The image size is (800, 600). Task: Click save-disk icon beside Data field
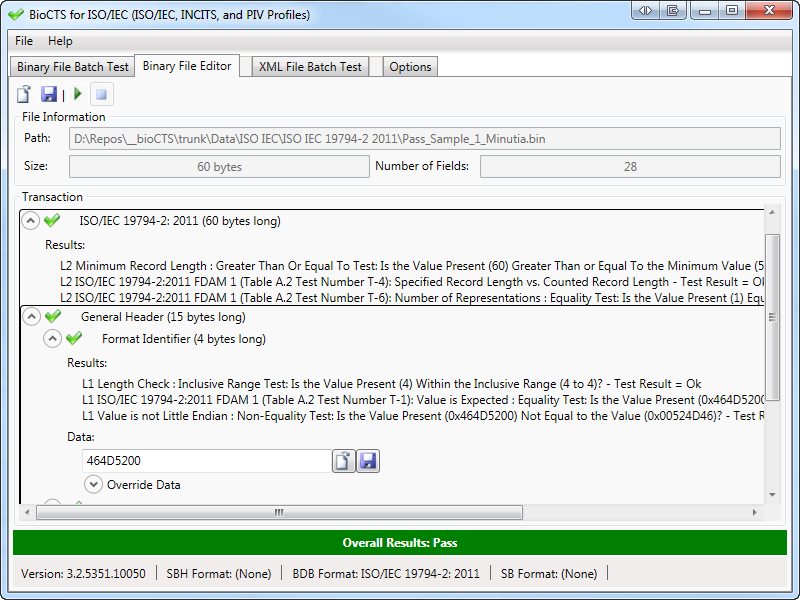[368, 461]
